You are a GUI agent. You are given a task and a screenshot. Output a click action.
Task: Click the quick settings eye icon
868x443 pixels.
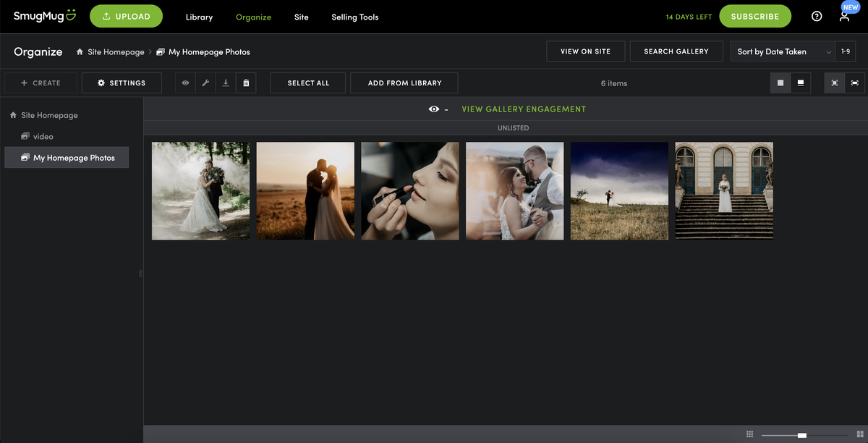click(x=184, y=83)
